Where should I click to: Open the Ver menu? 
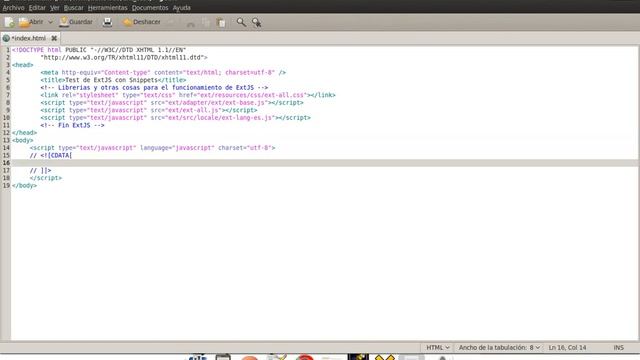click(x=55, y=8)
